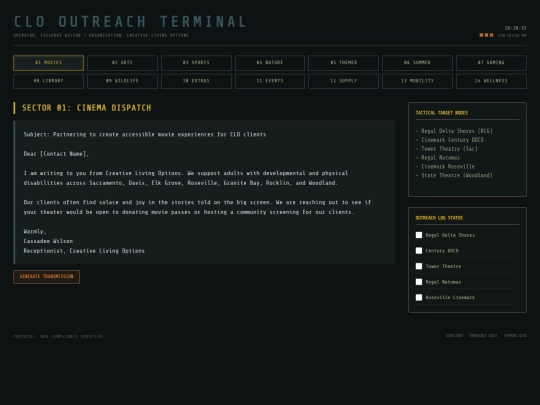
Task: Click 'Receptionist, Creative Living Options' line
Action: [84, 251]
